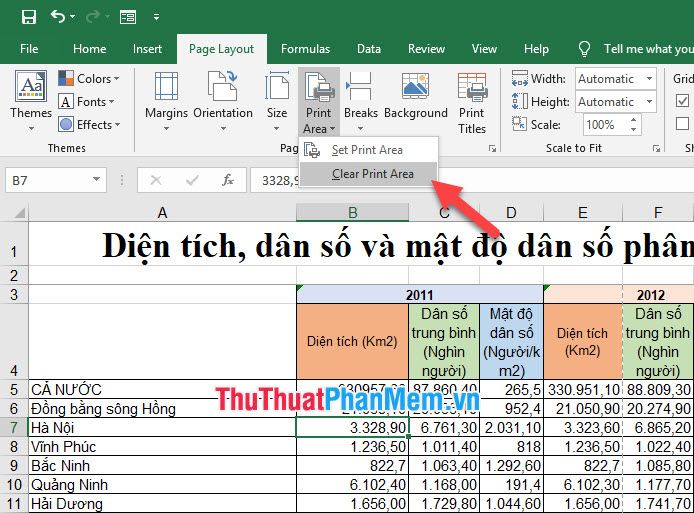Open the Margins options

166,95
